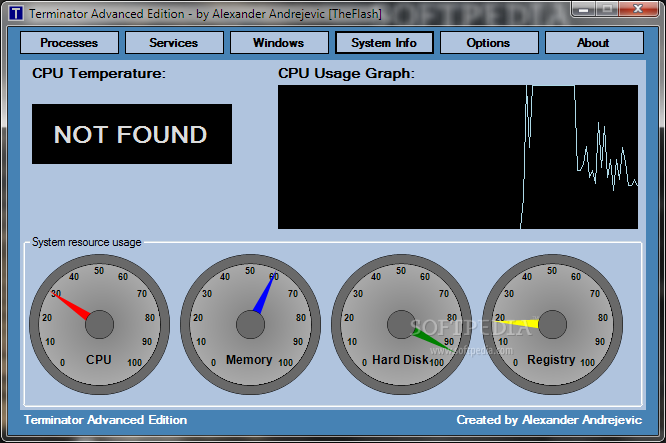Select the System Info tab

[384, 43]
